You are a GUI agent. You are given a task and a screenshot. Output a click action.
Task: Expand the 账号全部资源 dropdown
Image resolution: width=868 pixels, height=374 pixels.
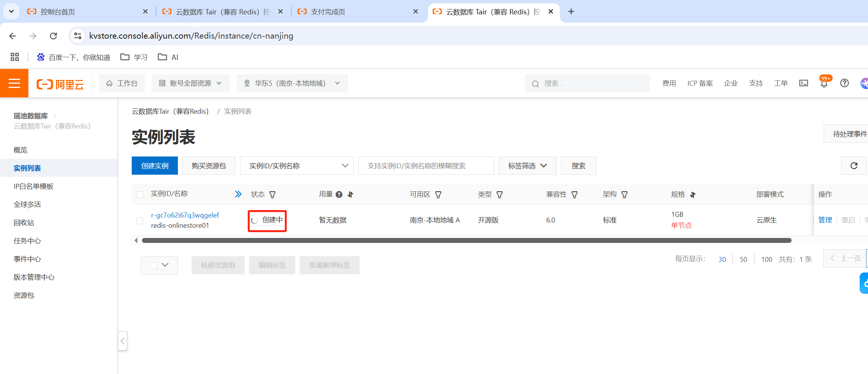pyautogui.click(x=191, y=83)
